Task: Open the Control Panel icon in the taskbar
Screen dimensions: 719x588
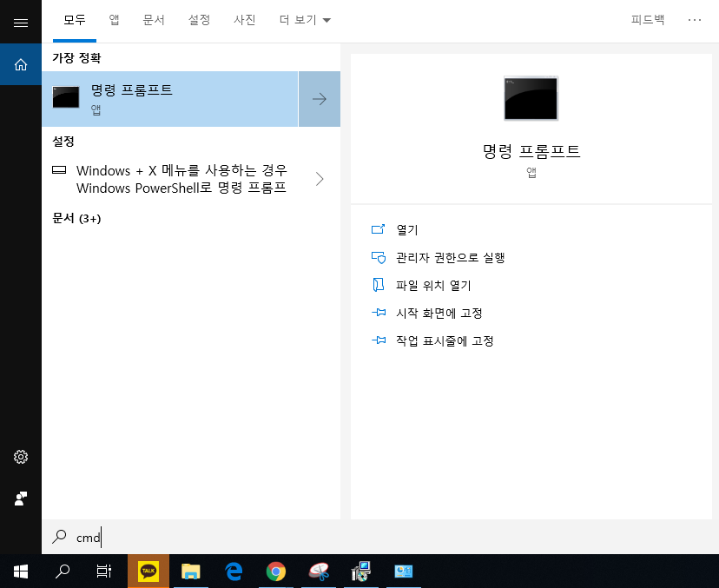Action: pyautogui.click(x=404, y=571)
